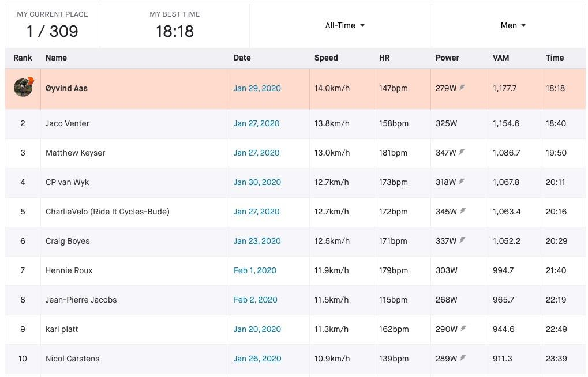Click the Time column header

pos(555,58)
